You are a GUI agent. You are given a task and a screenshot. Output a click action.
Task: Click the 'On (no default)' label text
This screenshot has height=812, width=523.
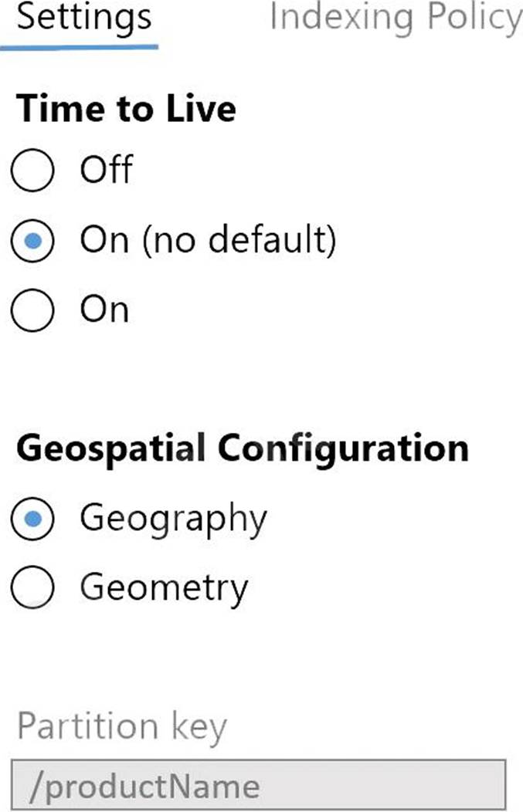(x=208, y=241)
